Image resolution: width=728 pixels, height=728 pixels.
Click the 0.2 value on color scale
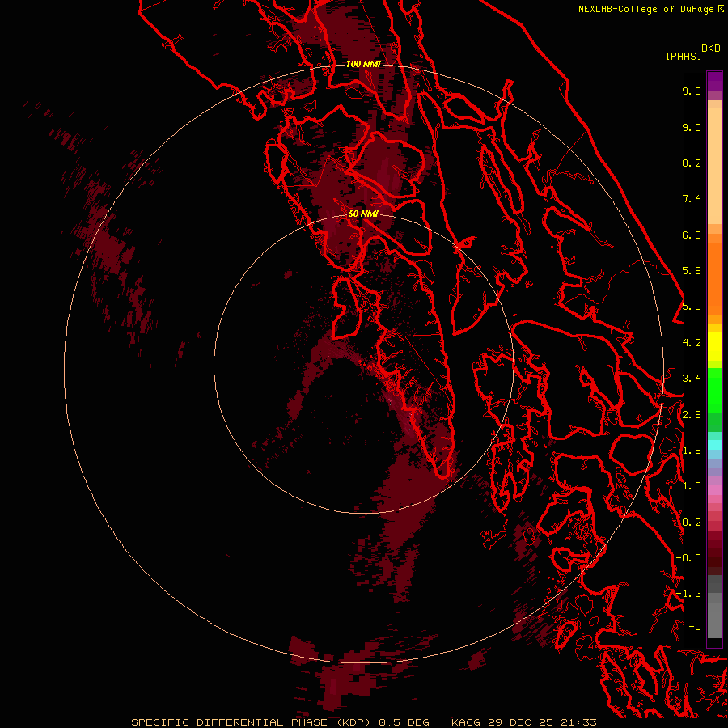coord(692,523)
